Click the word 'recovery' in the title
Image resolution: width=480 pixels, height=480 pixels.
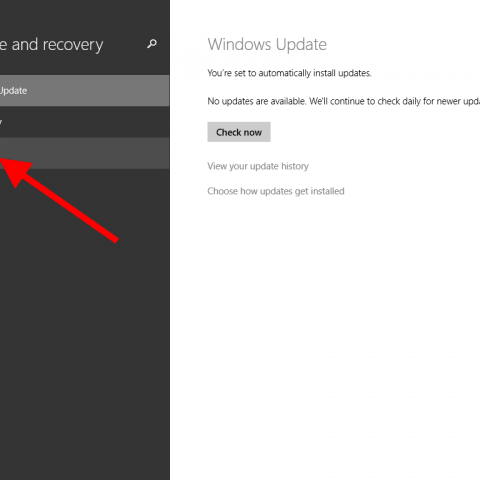(73, 45)
